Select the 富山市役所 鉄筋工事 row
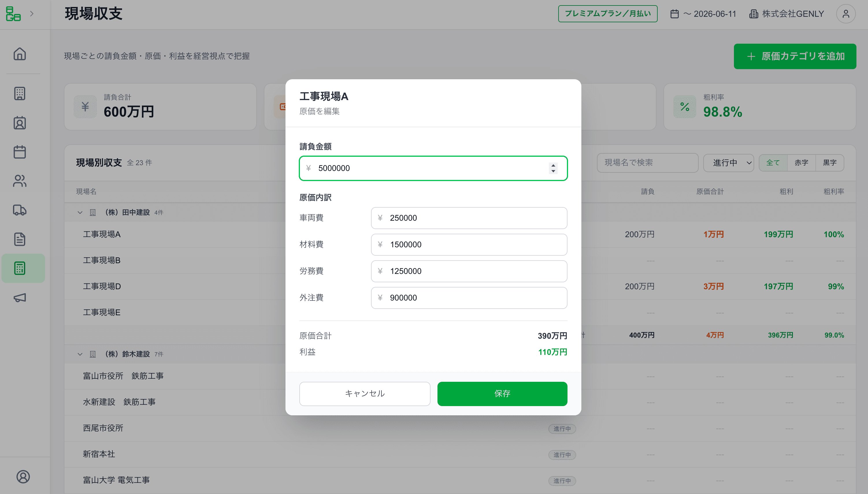The image size is (868, 494). [x=460, y=376]
